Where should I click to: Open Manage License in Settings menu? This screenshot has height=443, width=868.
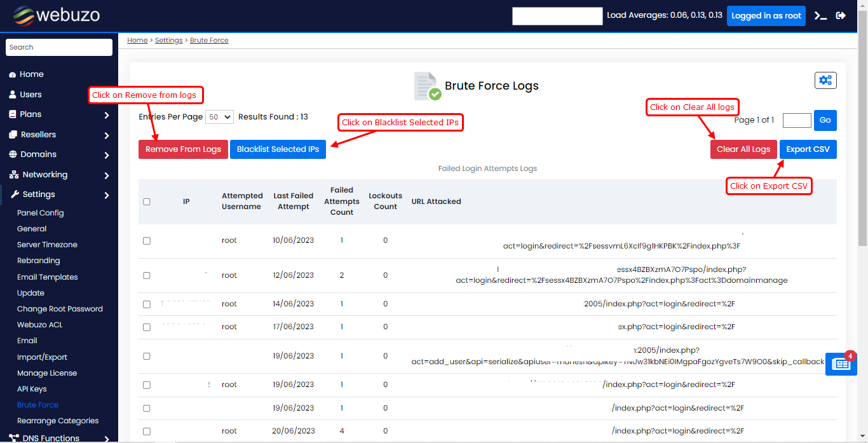(47, 373)
